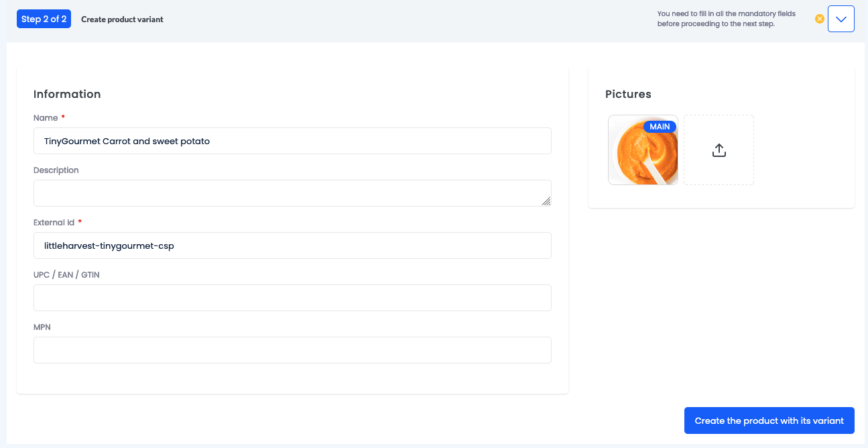Click the empty UPC / EAN / GTIN field
The image size is (868, 448).
coord(292,298)
